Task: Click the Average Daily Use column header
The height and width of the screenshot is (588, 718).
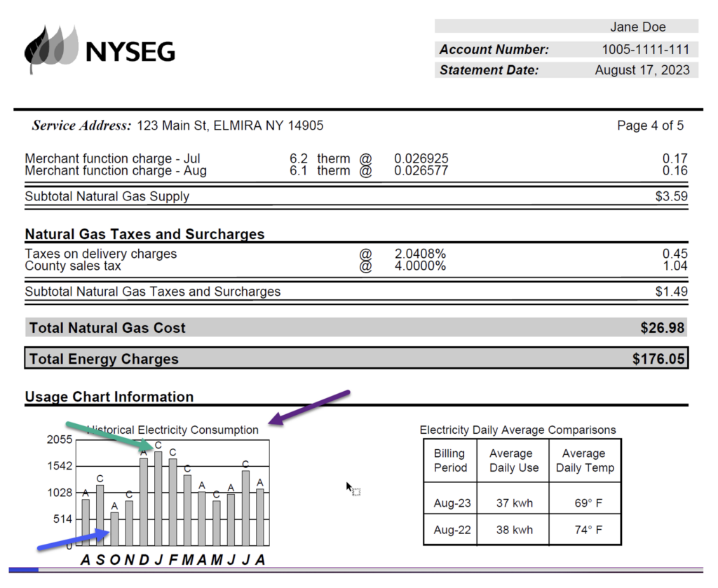Action: 513,460
